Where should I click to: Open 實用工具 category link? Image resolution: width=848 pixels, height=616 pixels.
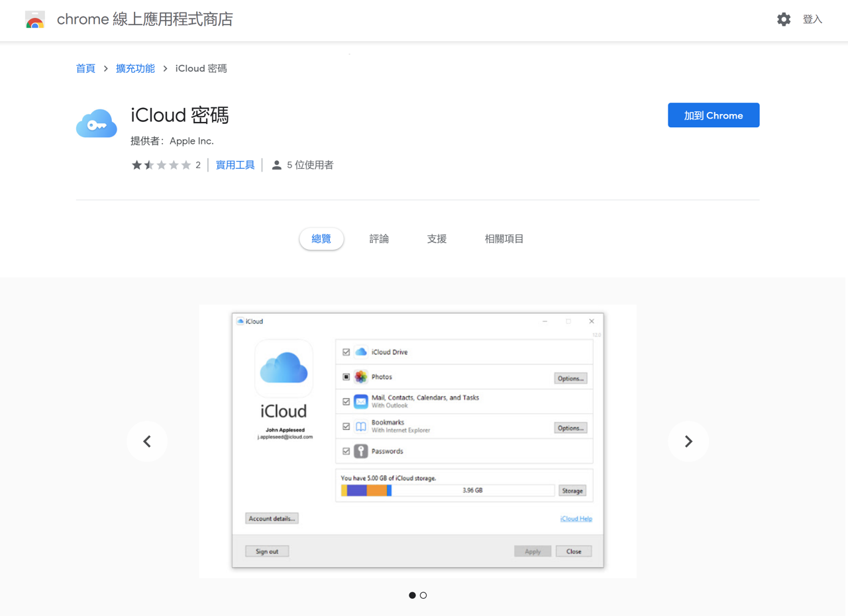tap(235, 165)
